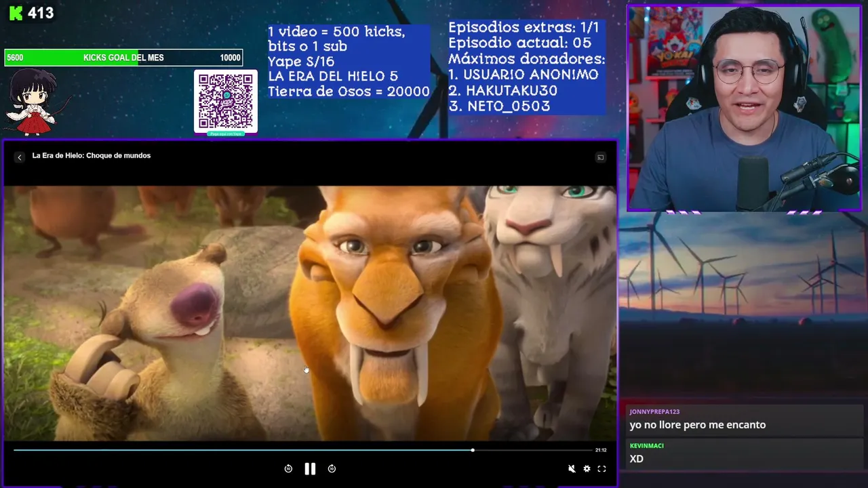The image size is (868, 488).
Task: Click 'Episodio actual: 05'
Action: tap(519, 43)
